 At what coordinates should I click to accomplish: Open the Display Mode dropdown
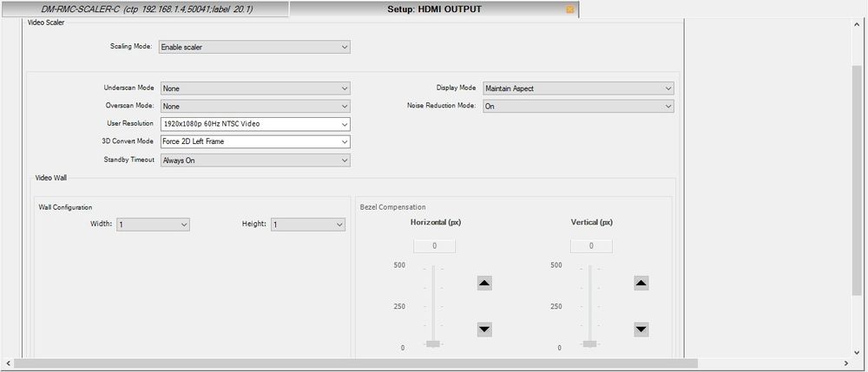(578, 88)
